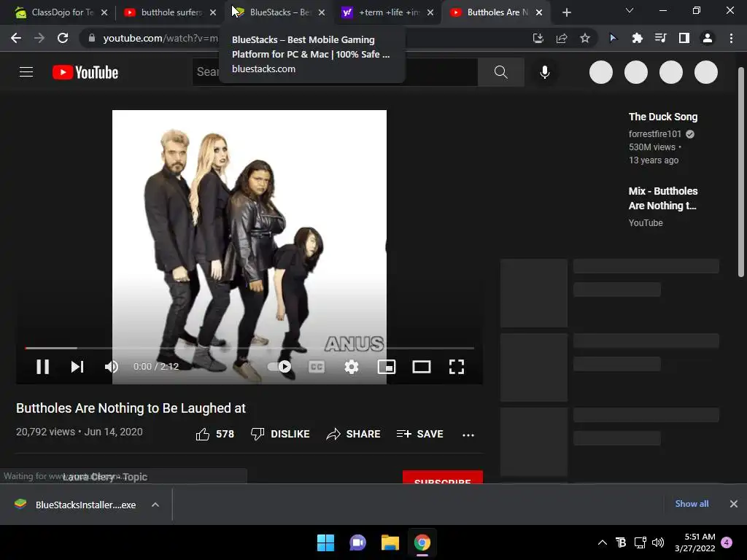
Task: Open the network icon in tray
Action: [x=640, y=542]
